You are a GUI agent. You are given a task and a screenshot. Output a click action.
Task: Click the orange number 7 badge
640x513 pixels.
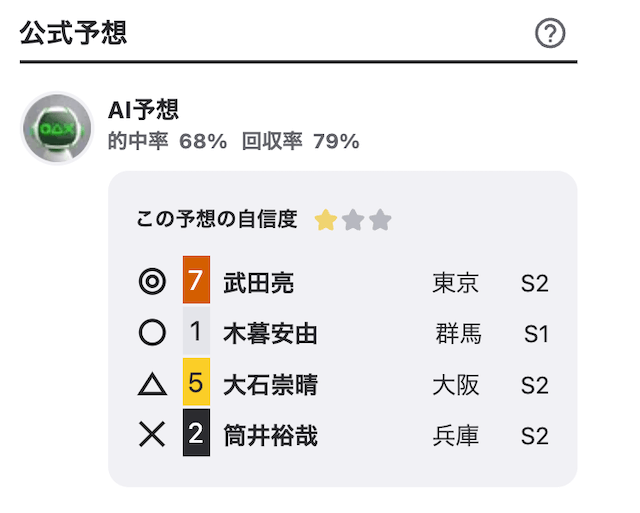[196, 280]
